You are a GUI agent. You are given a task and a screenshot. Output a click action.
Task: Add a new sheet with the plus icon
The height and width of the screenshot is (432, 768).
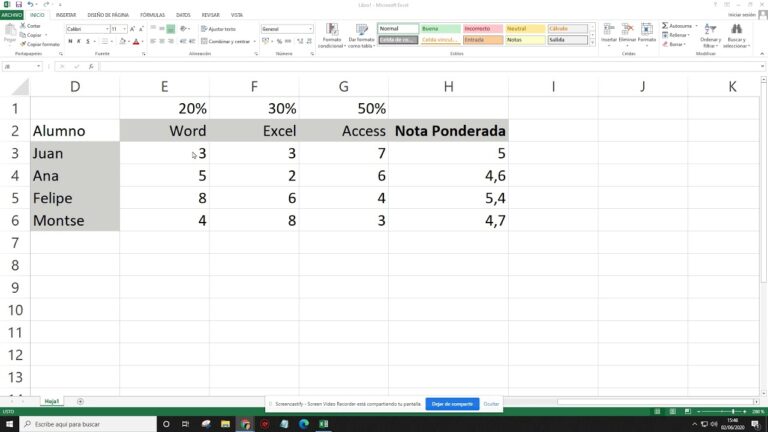pos(80,401)
